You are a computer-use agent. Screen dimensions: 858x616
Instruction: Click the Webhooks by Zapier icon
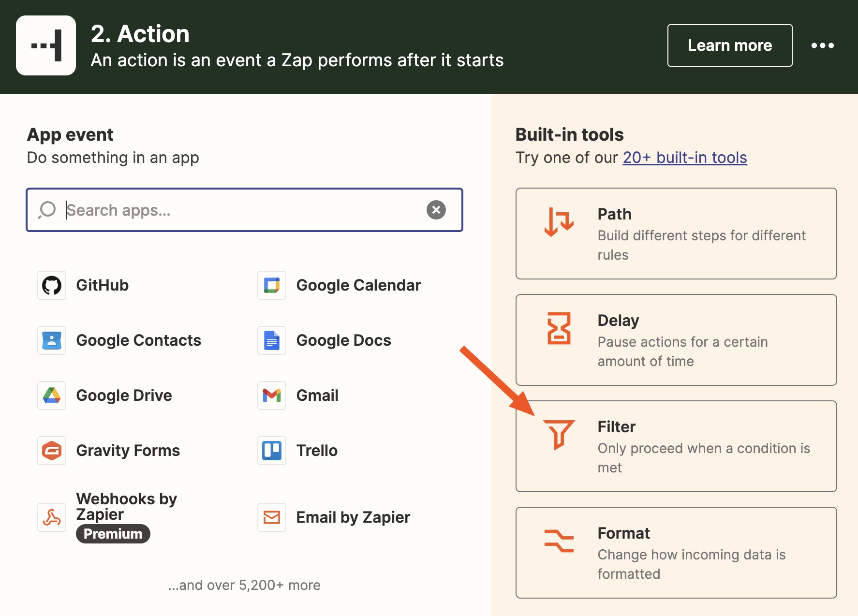click(52, 517)
